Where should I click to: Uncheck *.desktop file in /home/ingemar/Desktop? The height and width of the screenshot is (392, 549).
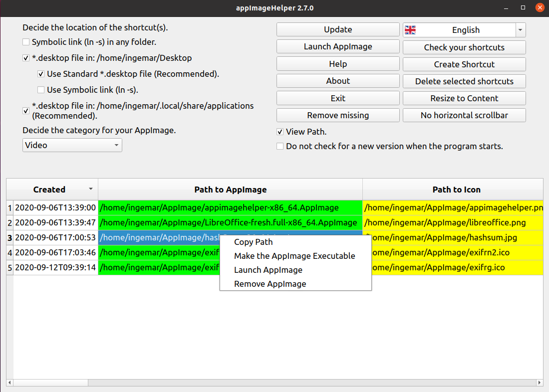(26, 58)
